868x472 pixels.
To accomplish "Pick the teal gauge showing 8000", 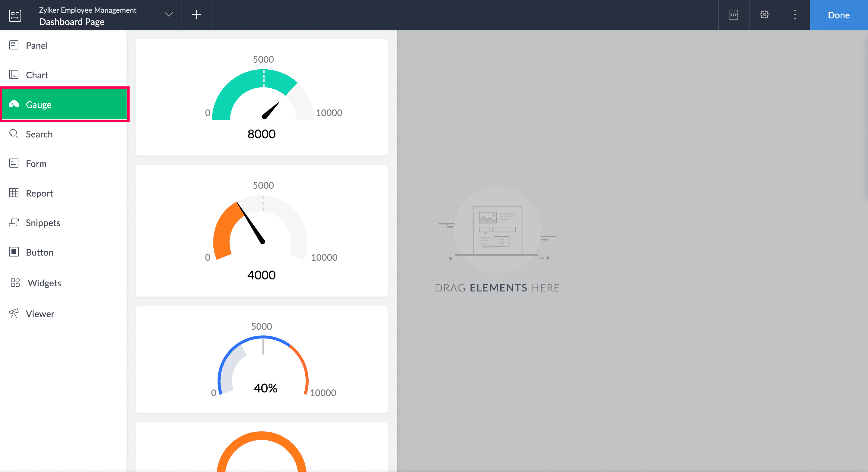I will tap(262, 97).
